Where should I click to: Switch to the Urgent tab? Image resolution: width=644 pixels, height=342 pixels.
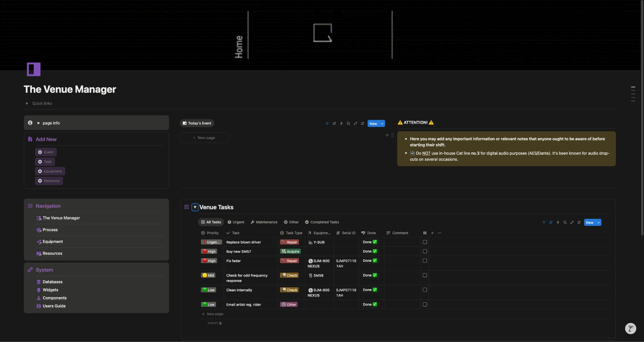point(236,222)
